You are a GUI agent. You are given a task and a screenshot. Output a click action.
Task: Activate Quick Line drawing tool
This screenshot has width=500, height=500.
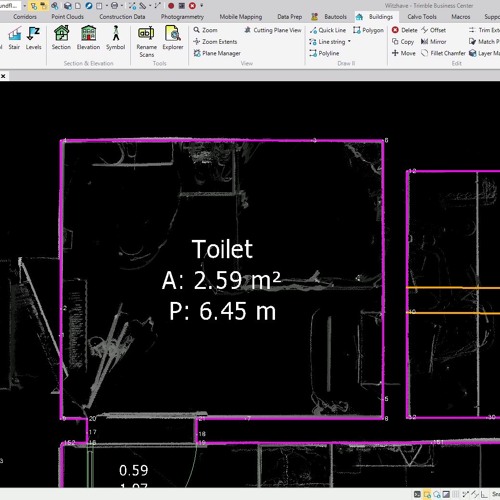[x=328, y=30]
